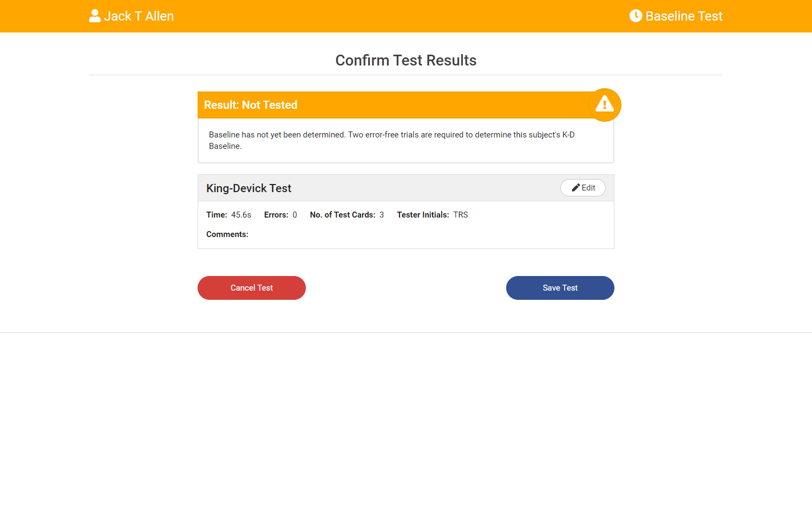Click the Baseline Test label in the header

[684, 16]
